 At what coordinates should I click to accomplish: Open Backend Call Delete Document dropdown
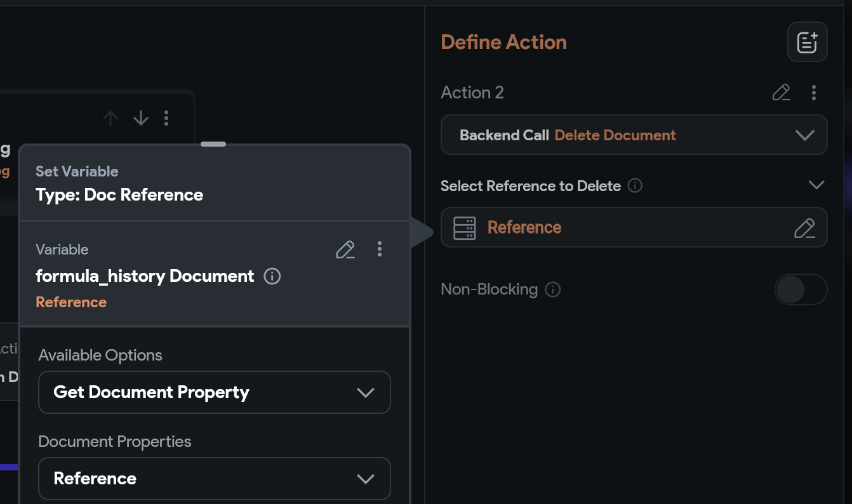coord(634,135)
